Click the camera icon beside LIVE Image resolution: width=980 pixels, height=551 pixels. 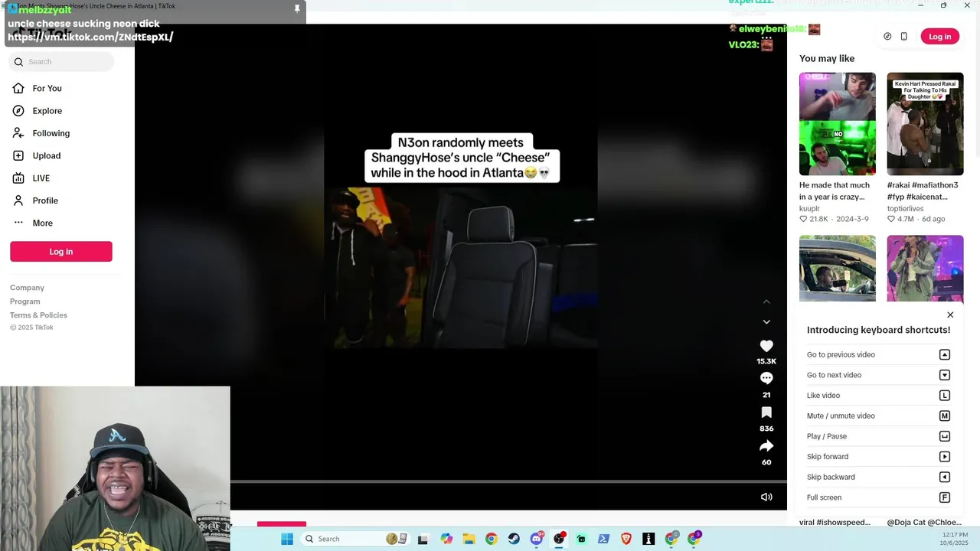18,178
